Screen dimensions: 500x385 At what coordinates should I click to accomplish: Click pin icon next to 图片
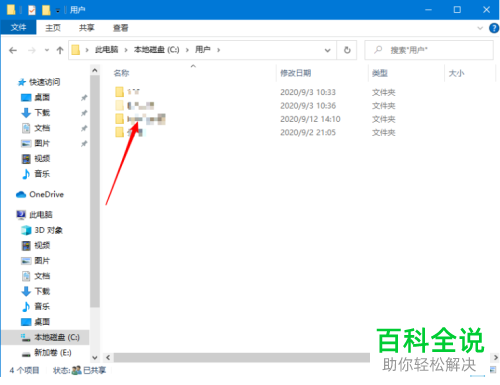pyautogui.click(x=84, y=144)
